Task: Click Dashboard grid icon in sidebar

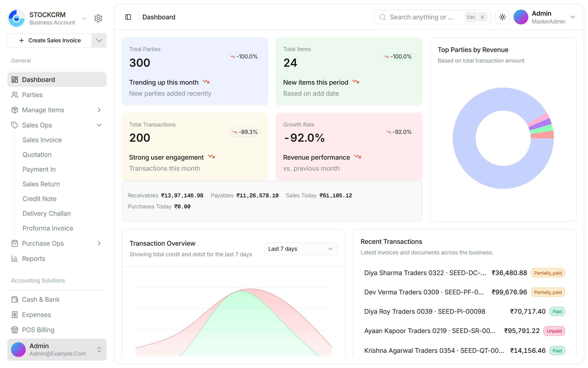Action: [x=15, y=80]
